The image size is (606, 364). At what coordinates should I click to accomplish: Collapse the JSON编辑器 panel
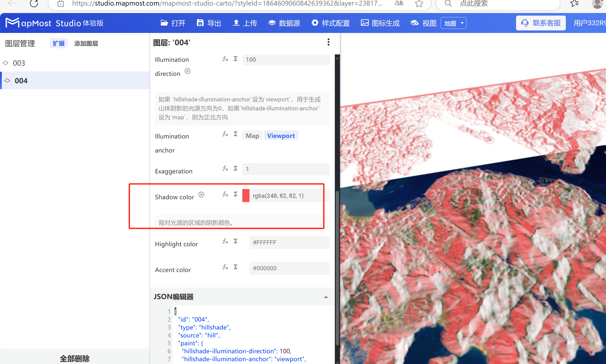[326, 297]
